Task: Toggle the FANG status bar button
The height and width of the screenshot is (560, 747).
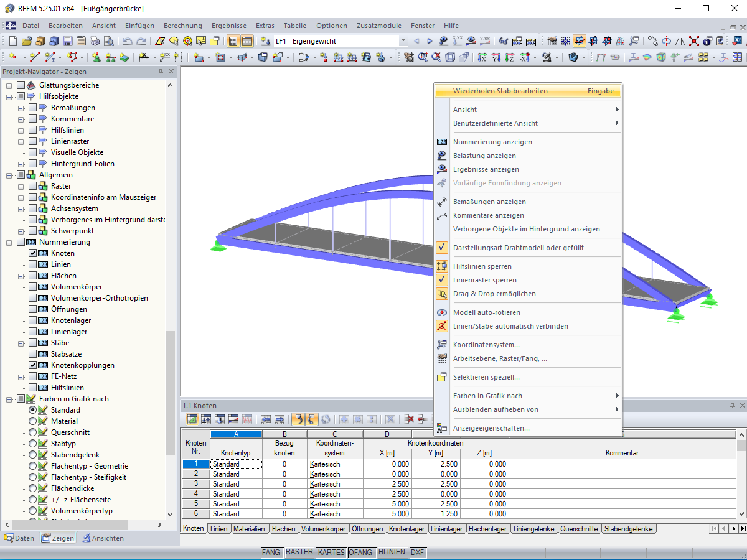Action: (x=271, y=552)
